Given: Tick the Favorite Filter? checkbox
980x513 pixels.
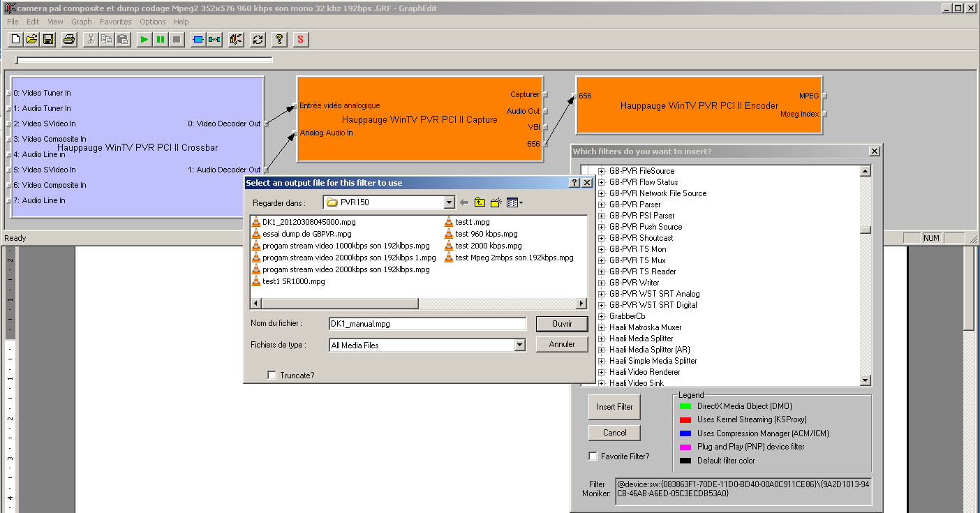Looking at the screenshot, I should 593,456.
